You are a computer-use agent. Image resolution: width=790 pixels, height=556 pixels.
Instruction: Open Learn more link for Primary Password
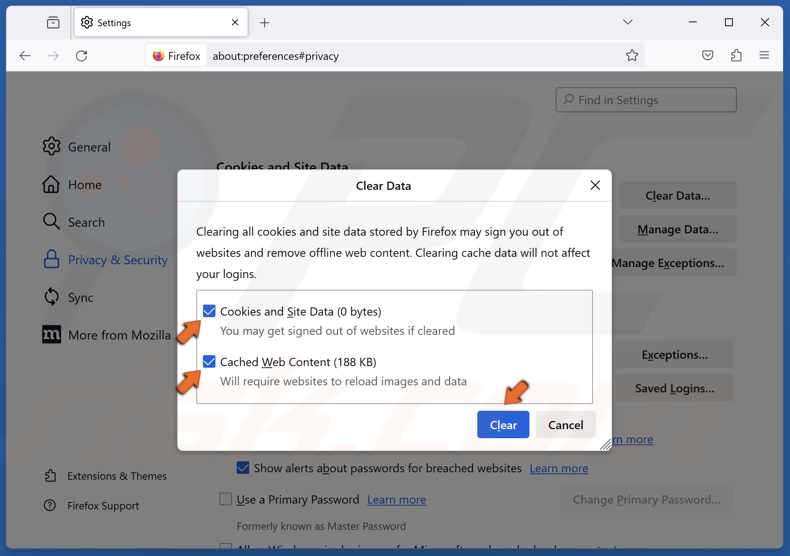[x=397, y=500]
